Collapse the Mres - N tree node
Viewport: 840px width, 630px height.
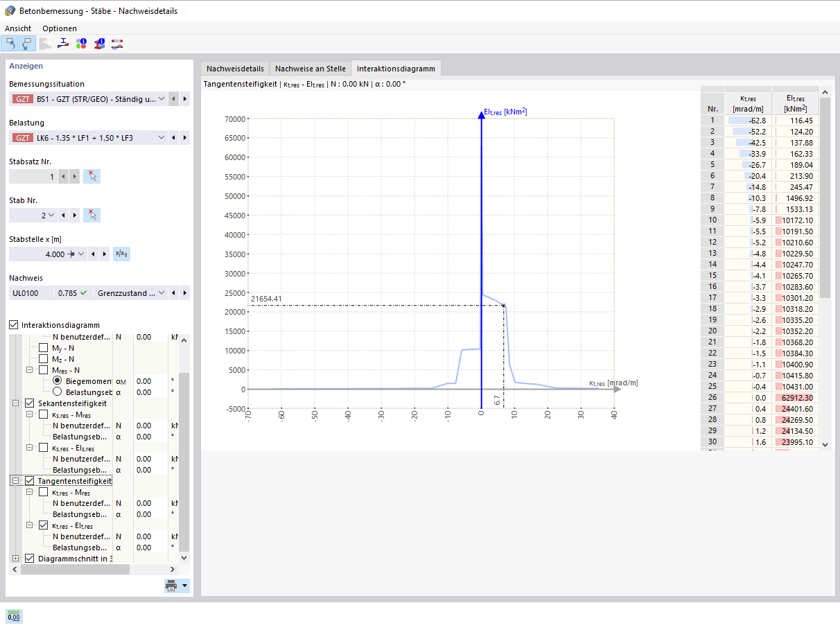pos(30,370)
